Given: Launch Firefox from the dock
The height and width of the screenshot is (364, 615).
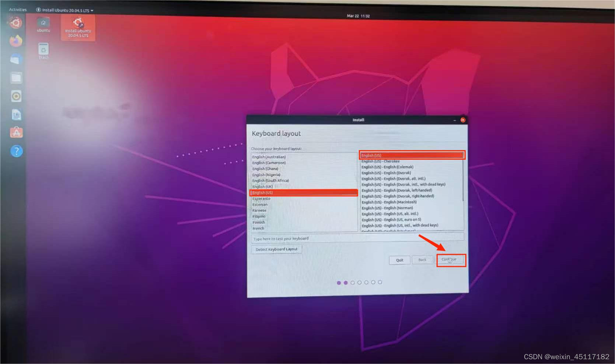Looking at the screenshot, I should pos(16,41).
